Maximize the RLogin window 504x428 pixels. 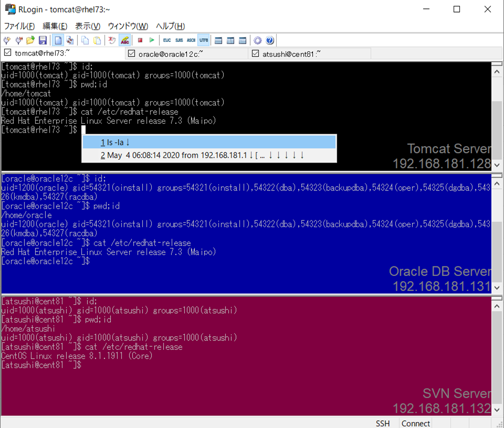point(457,9)
